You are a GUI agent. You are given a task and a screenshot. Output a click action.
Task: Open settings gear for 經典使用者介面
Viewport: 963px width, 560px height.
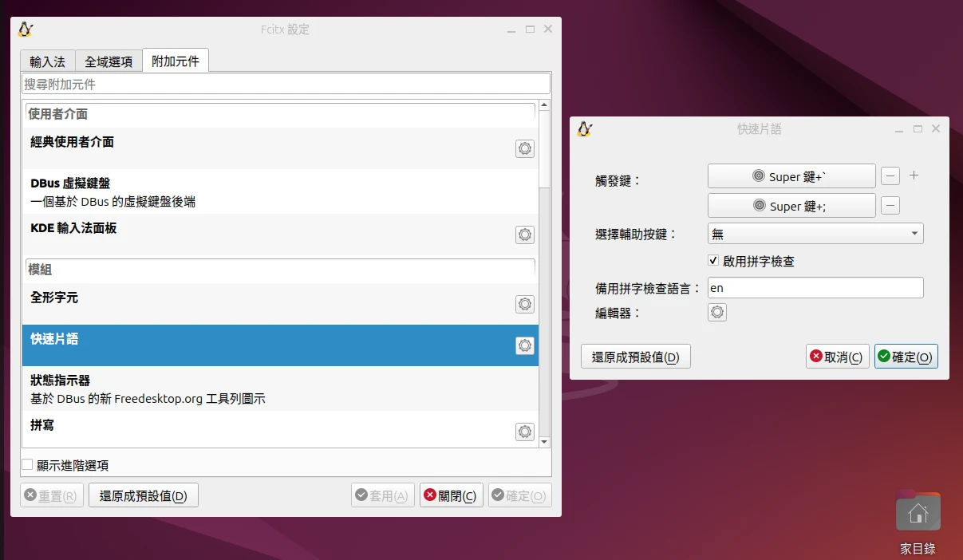tap(524, 148)
